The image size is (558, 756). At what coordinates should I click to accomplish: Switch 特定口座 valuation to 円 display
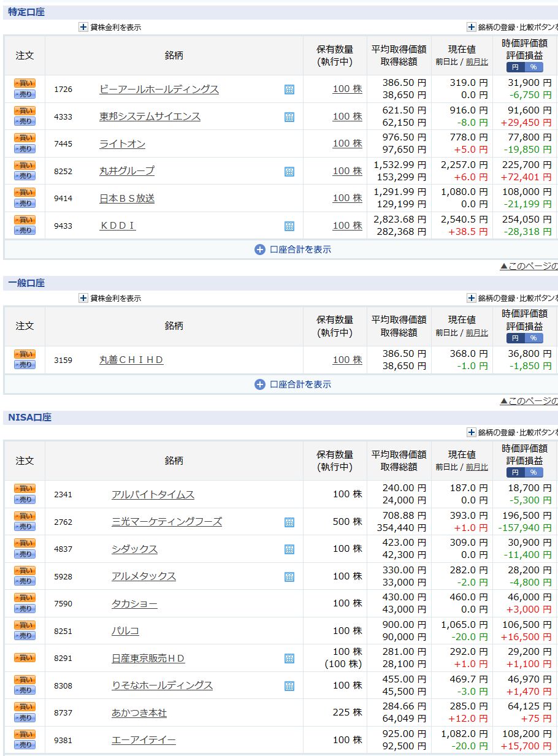pyautogui.click(x=515, y=67)
